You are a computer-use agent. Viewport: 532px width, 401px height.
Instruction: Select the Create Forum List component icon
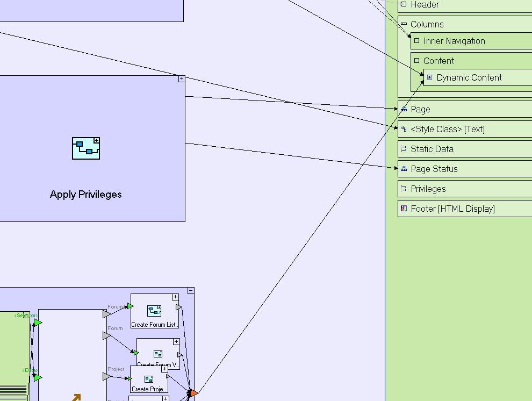[x=154, y=311]
